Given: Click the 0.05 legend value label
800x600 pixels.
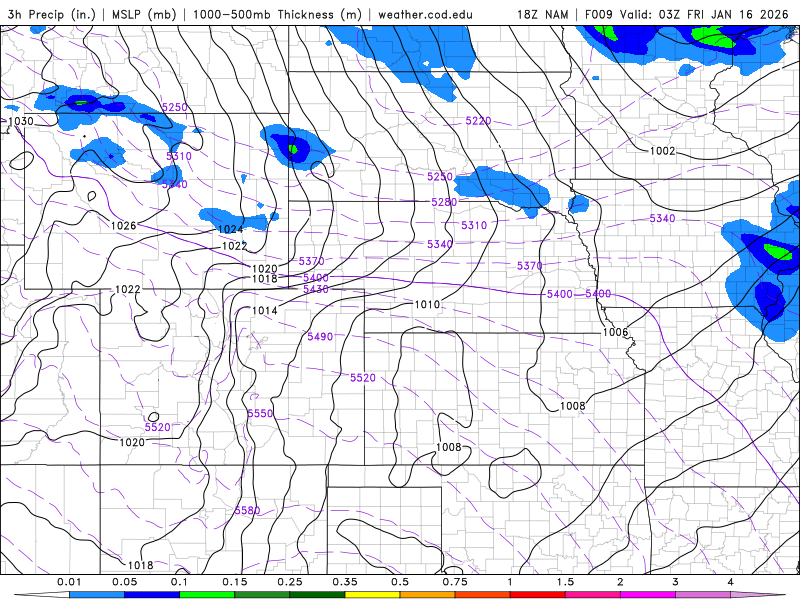Looking at the screenshot, I should pos(124,582).
